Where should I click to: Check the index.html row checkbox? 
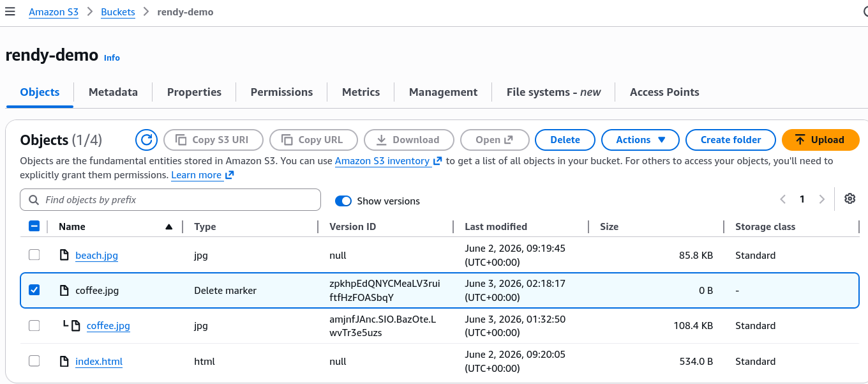click(34, 361)
